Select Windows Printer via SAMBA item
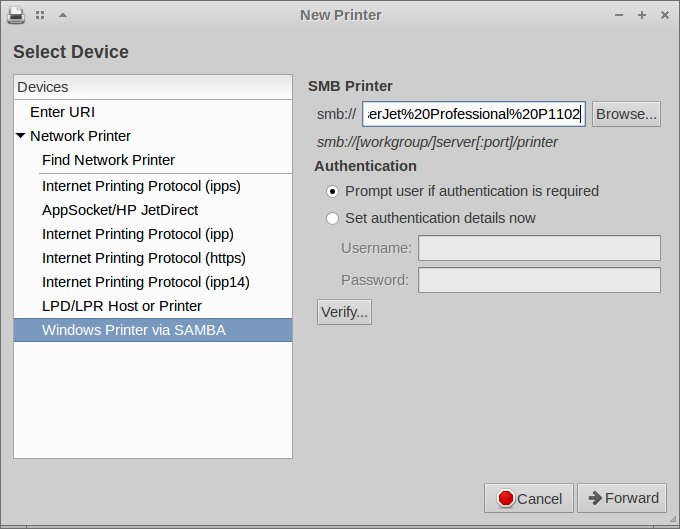 point(134,330)
